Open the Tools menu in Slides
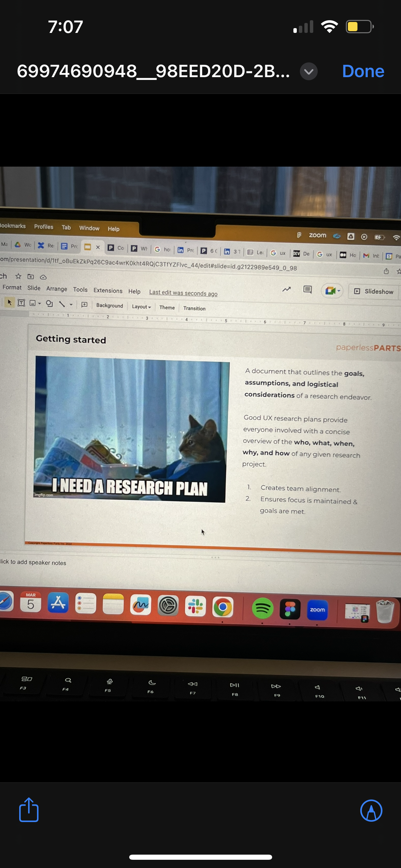The height and width of the screenshot is (868, 401). pos(80,290)
